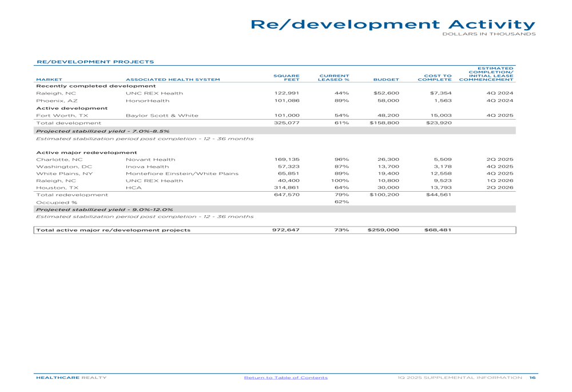Click the 15,003 cost to complete value
Viewport: 572px width, 392px height.
pyautogui.click(x=440, y=116)
